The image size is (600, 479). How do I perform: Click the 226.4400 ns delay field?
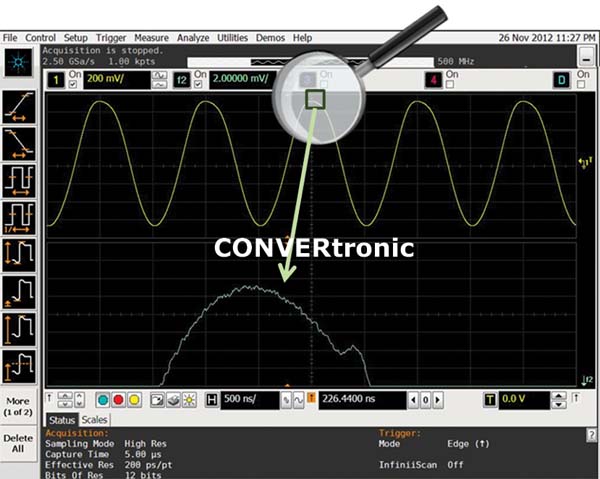tap(352, 400)
